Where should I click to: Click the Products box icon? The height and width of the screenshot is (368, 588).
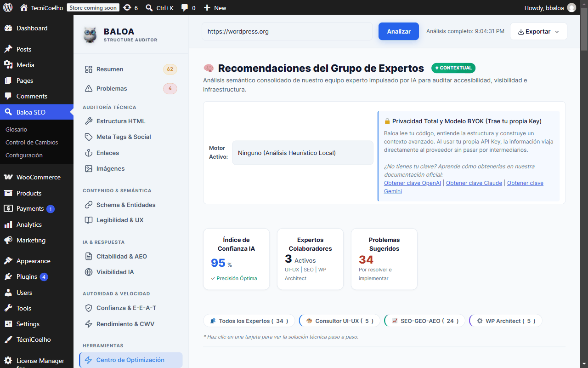pos(8,193)
